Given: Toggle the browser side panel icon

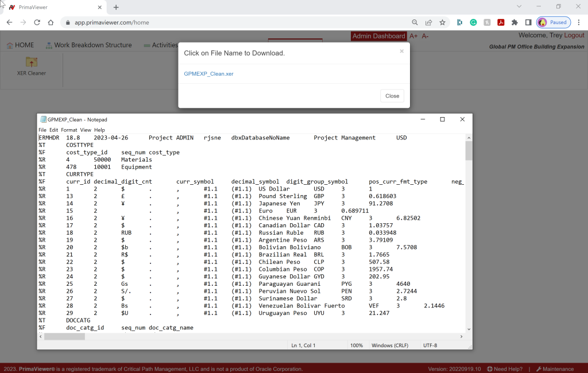Looking at the screenshot, I should tap(528, 22).
